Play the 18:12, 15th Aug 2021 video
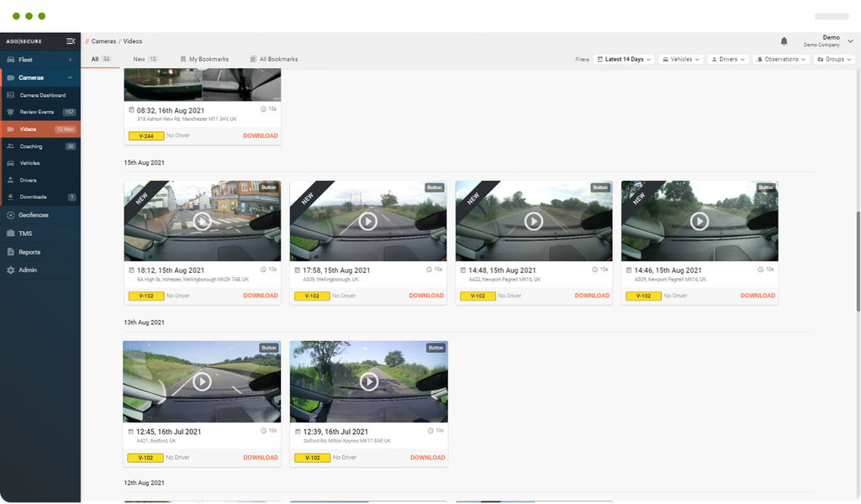The width and height of the screenshot is (861, 504). 202,222
